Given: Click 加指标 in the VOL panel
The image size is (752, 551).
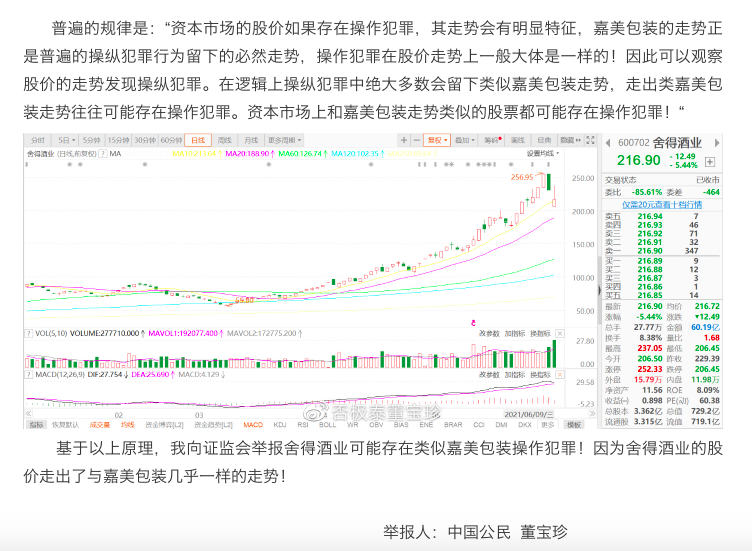Looking at the screenshot, I should (515, 333).
